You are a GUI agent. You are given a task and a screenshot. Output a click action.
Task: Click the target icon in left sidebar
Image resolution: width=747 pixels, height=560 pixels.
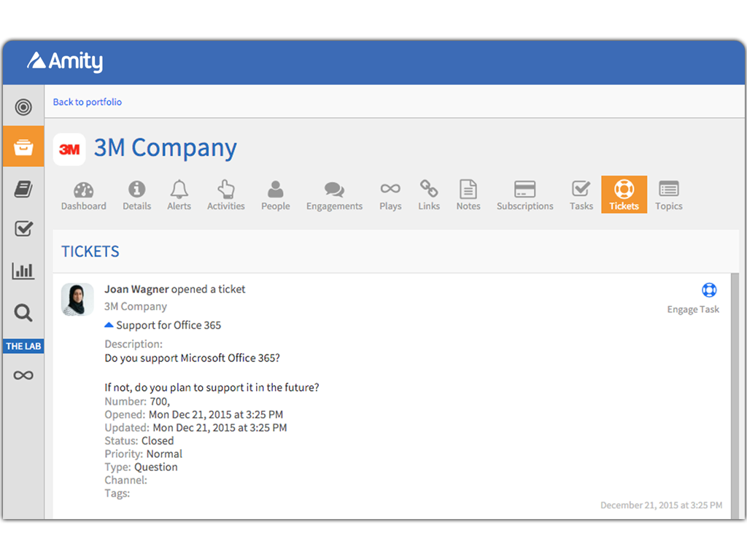[23, 108]
